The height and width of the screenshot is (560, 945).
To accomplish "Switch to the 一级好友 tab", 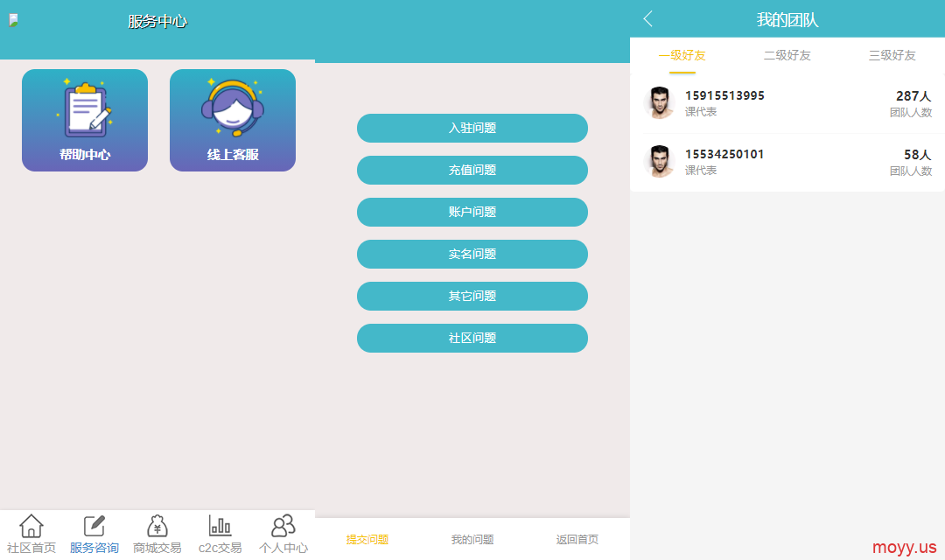I will click(x=682, y=55).
